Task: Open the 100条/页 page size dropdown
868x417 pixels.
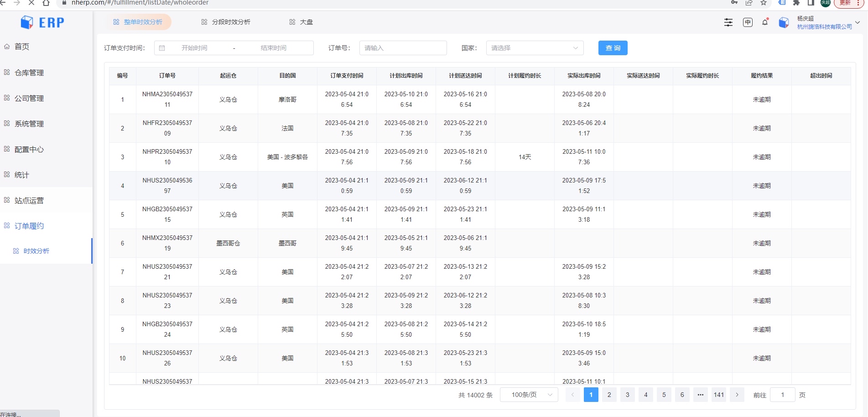Action: point(529,395)
